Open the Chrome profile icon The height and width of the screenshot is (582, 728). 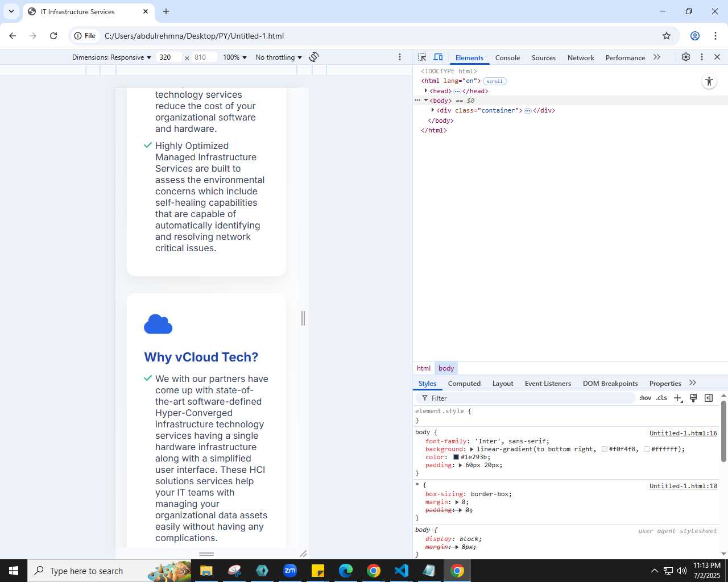click(x=694, y=36)
